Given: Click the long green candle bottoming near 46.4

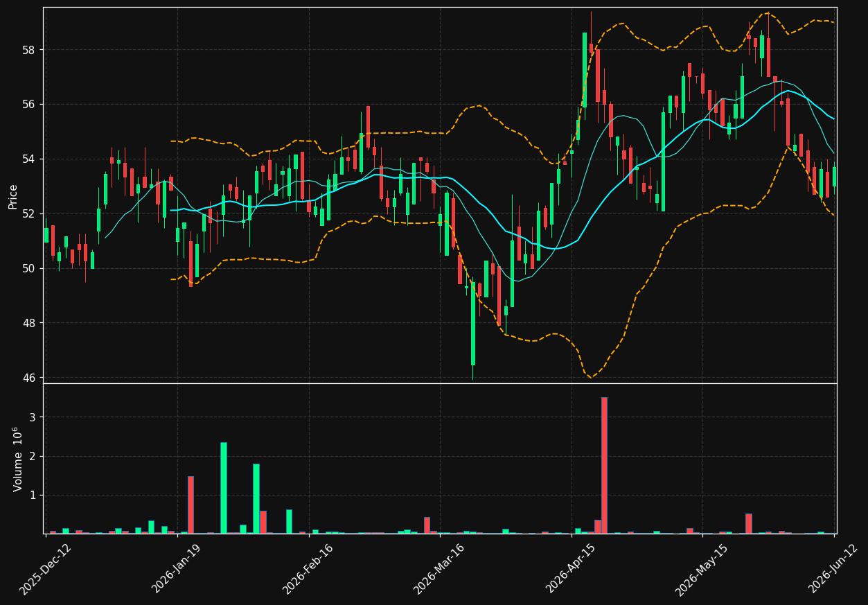Looking at the screenshot, I should point(473,323).
